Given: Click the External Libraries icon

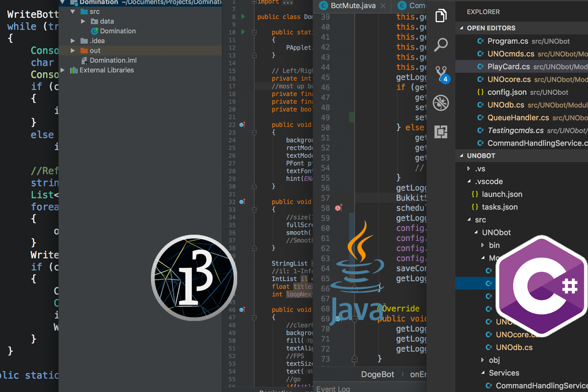Looking at the screenshot, I should tap(74, 70).
